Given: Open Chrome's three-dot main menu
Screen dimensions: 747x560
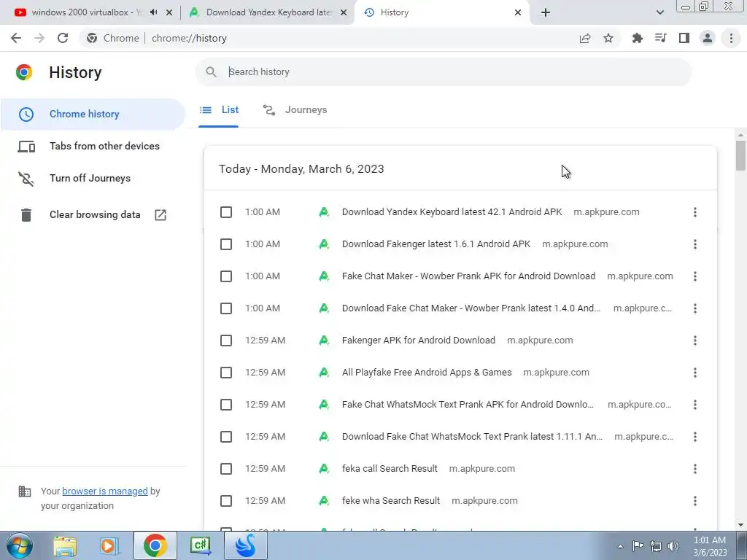Looking at the screenshot, I should click(731, 38).
